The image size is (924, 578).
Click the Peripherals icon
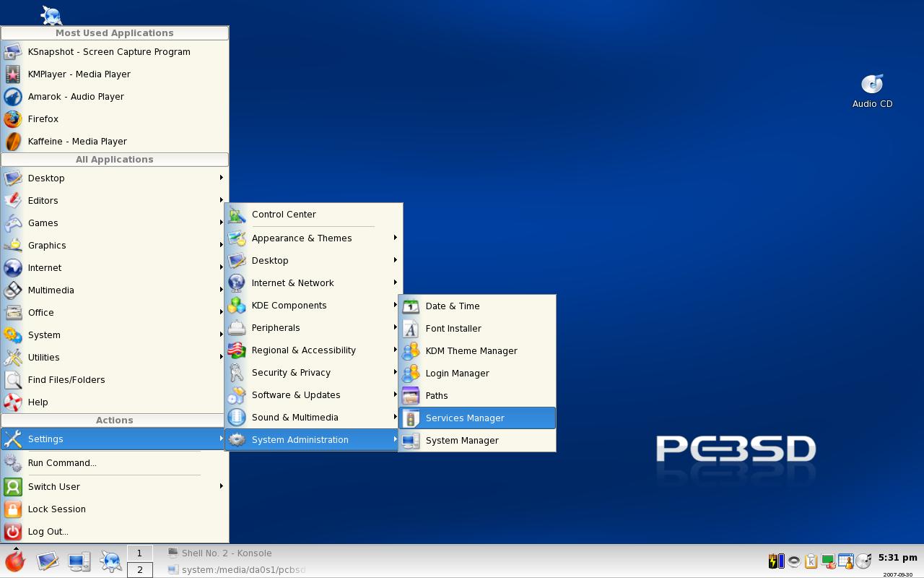pos(237,327)
